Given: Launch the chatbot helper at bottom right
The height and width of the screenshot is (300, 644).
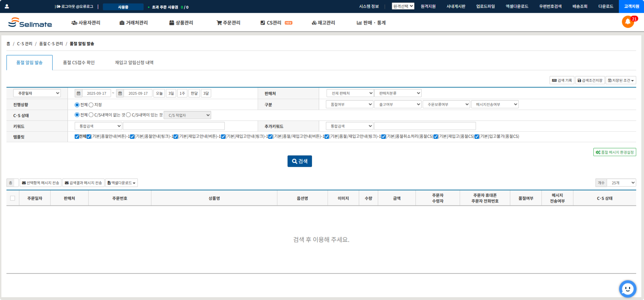Looking at the screenshot, I should pos(628,289).
